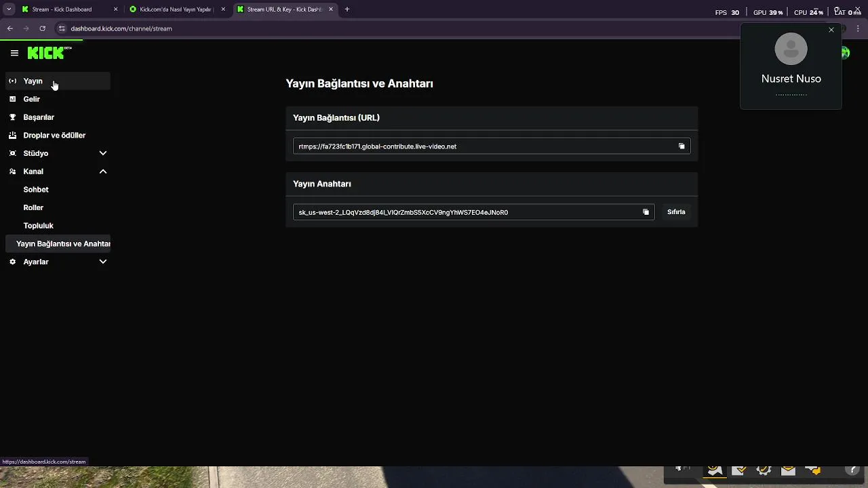Open Gelir in the sidebar
The image size is (868, 488).
[58, 99]
